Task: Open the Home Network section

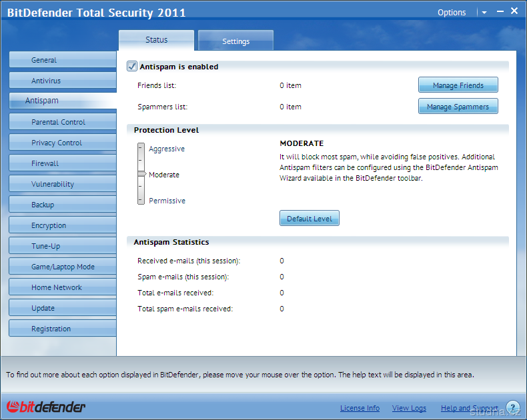Action: click(x=63, y=287)
